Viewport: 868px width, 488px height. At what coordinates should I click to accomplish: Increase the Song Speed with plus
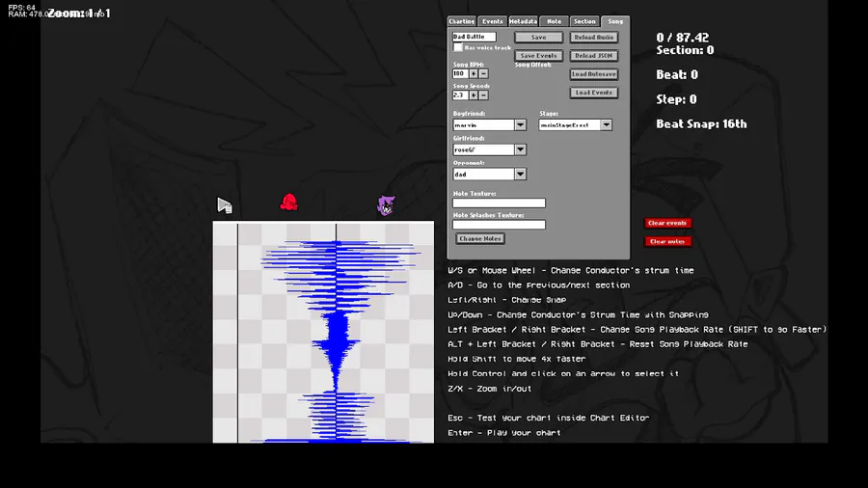[474, 95]
